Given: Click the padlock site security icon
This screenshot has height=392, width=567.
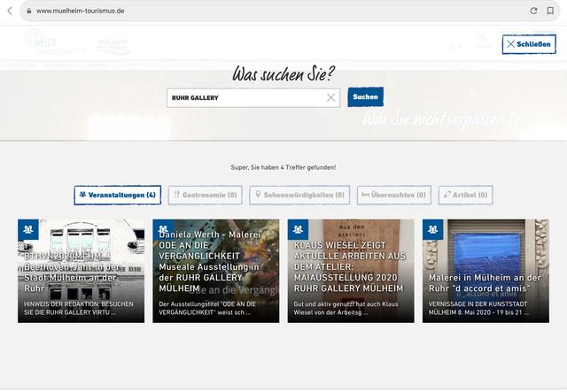Looking at the screenshot, I should [x=29, y=11].
